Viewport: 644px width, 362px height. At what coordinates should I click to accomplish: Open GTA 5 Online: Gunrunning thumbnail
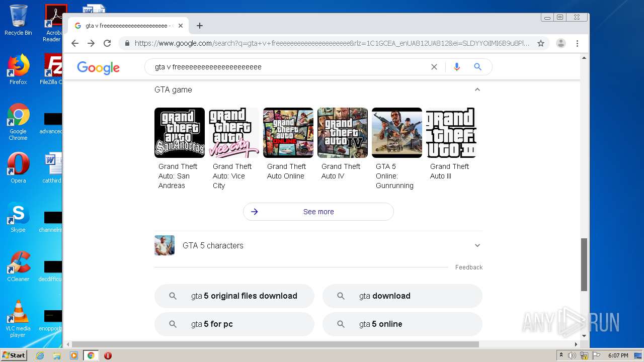point(397,133)
